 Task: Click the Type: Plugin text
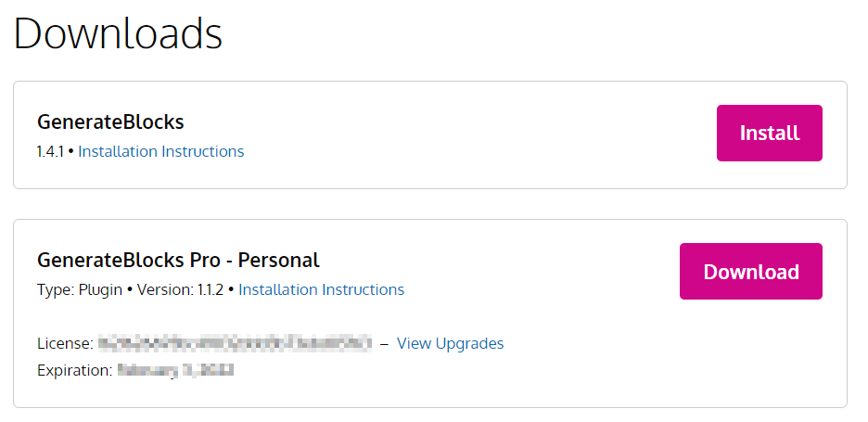80,289
